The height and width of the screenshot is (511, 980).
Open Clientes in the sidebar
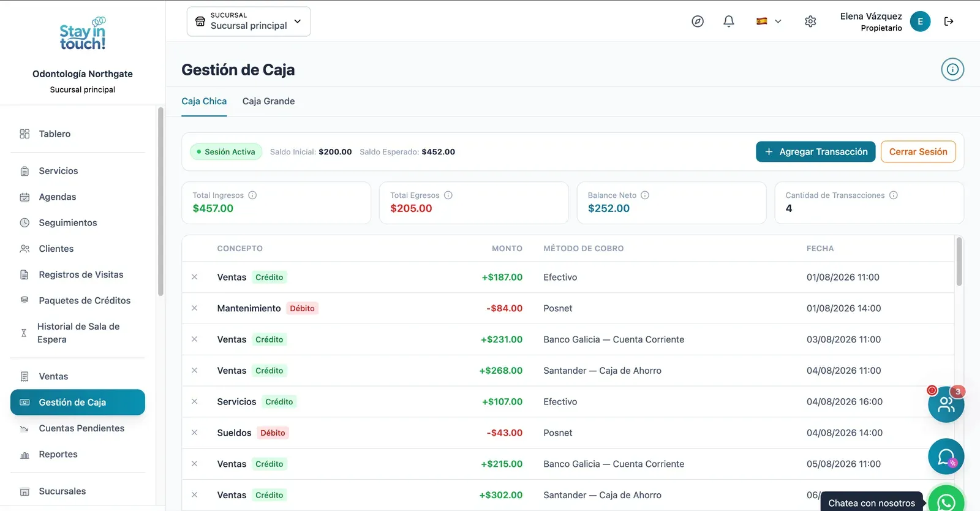(x=78, y=249)
